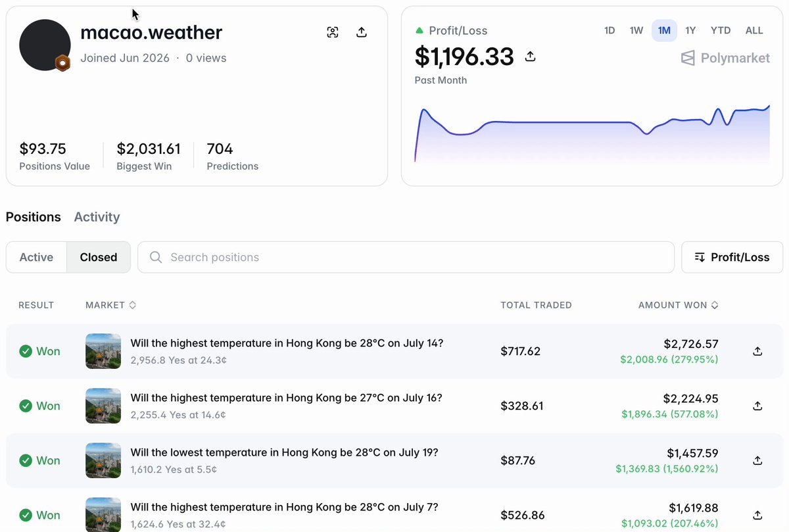
Task: Open the lowest temperature July 19 market
Action: coord(284,452)
